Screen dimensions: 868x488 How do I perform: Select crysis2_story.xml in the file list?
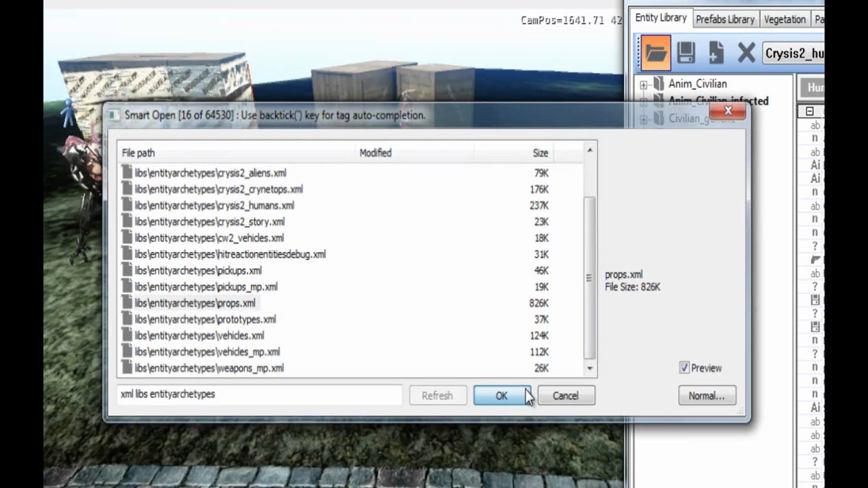point(210,222)
